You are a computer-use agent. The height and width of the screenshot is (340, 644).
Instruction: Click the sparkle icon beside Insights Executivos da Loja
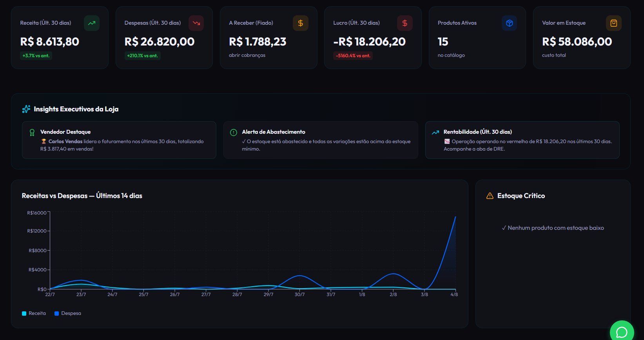26,109
